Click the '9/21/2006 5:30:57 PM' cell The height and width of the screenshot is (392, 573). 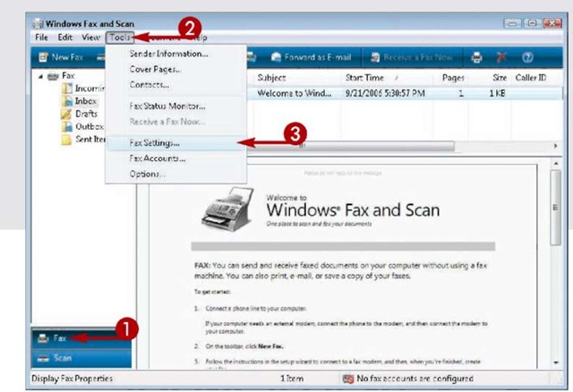coord(385,93)
